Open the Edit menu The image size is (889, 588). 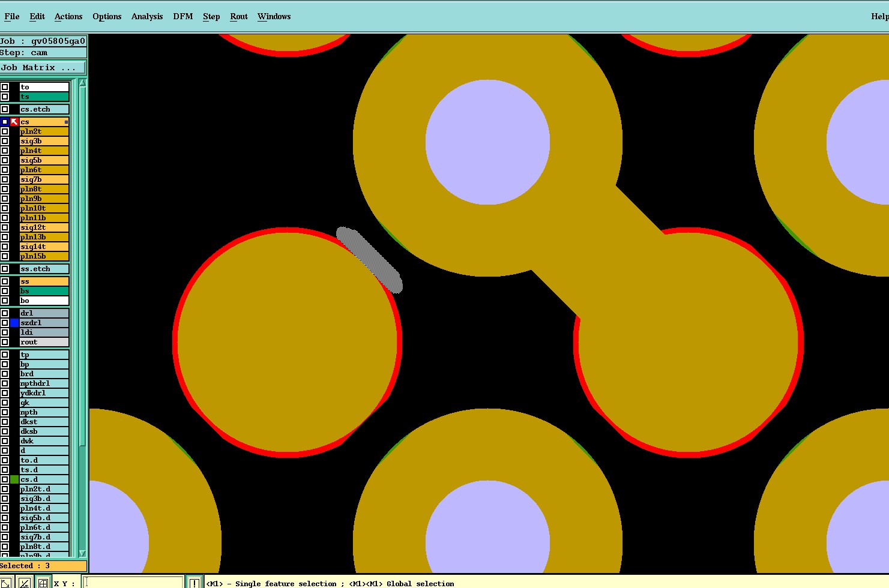[x=37, y=16]
